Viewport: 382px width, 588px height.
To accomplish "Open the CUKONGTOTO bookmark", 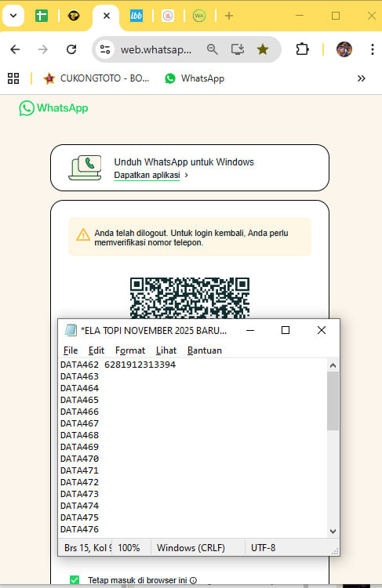I will point(96,78).
